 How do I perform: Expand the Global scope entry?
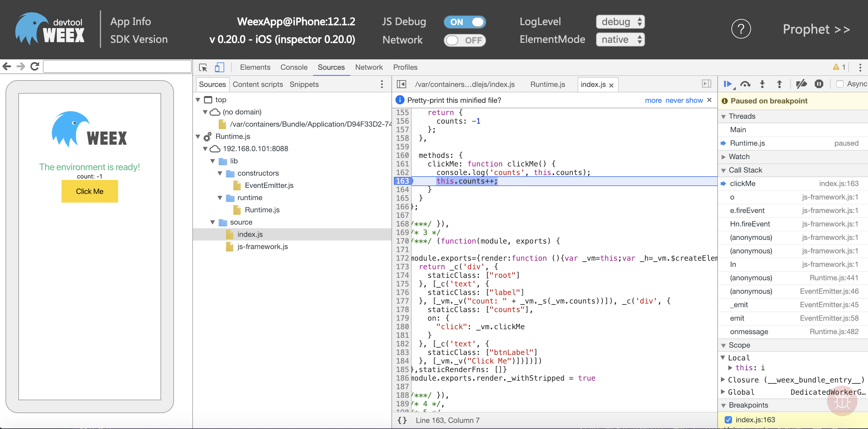pyautogui.click(x=723, y=392)
